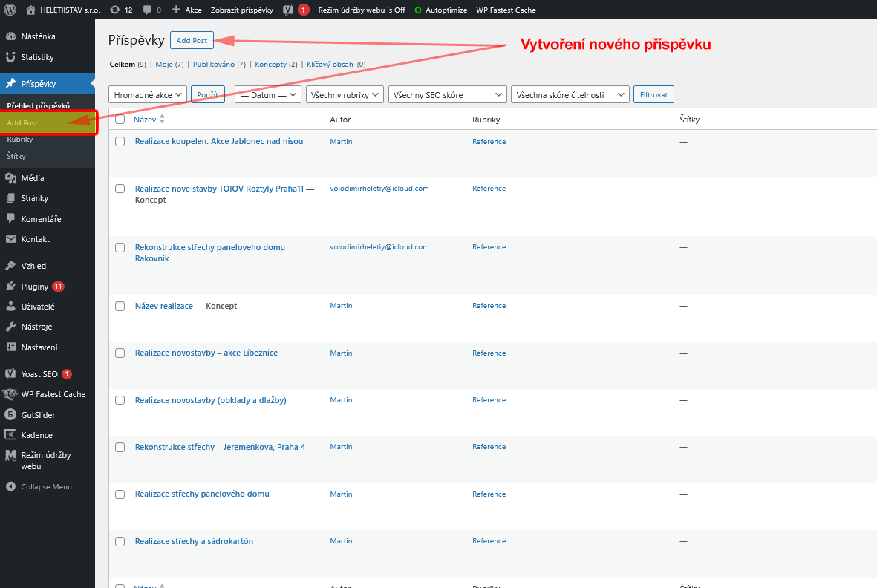The height and width of the screenshot is (588, 877).
Task: Open the Hromadné akce dropdown
Action: [x=148, y=94]
